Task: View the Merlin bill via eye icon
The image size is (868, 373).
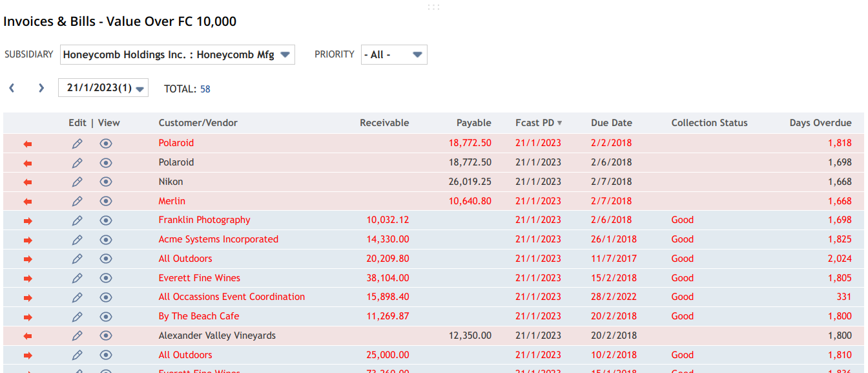Action: pos(106,201)
